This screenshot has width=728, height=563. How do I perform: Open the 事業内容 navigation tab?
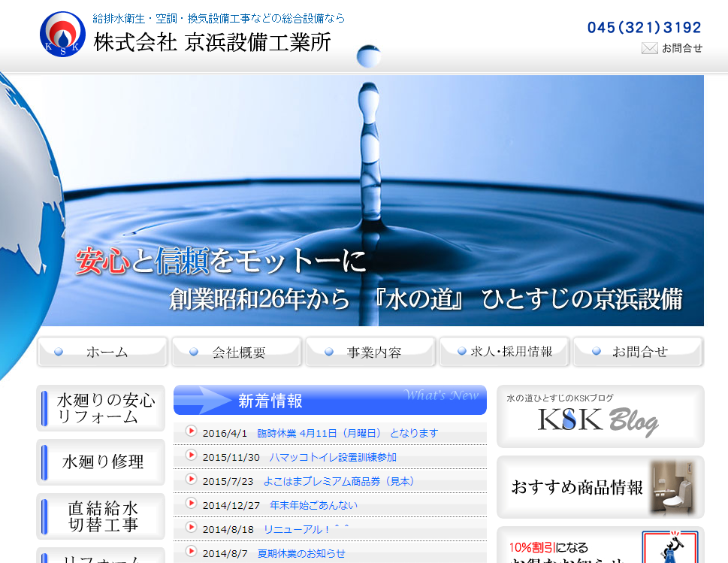pos(370,352)
